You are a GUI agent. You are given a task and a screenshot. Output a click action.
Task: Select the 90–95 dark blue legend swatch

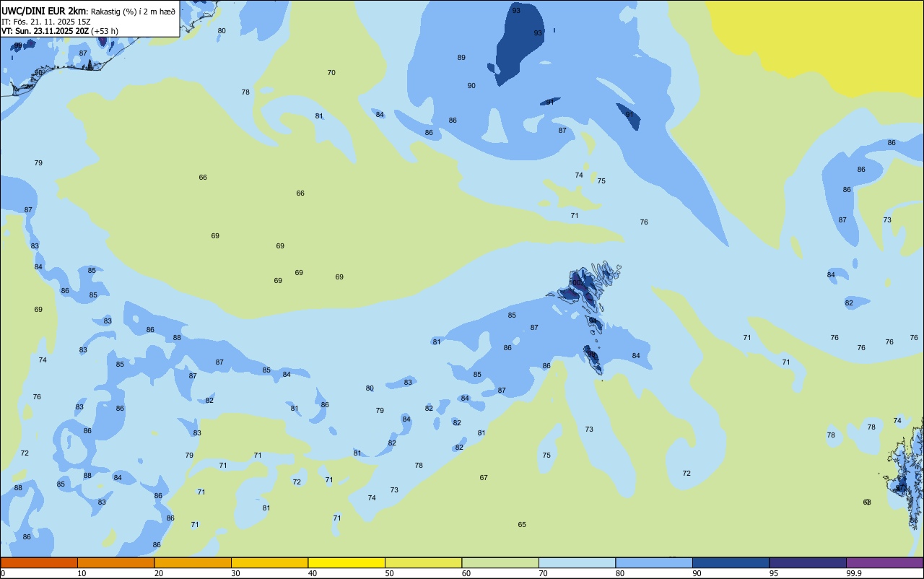[731, 562]
